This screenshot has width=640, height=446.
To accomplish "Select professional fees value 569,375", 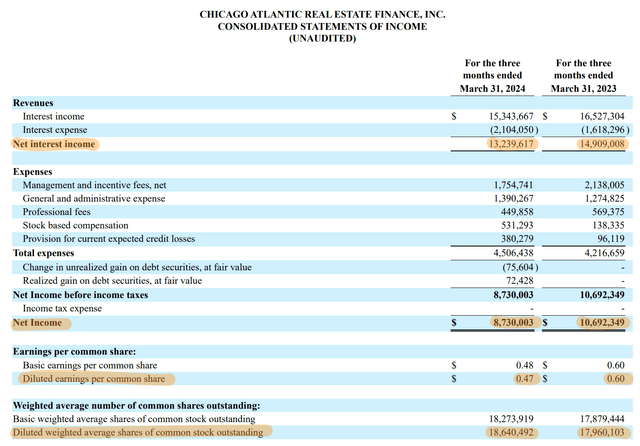I will 608,212.
